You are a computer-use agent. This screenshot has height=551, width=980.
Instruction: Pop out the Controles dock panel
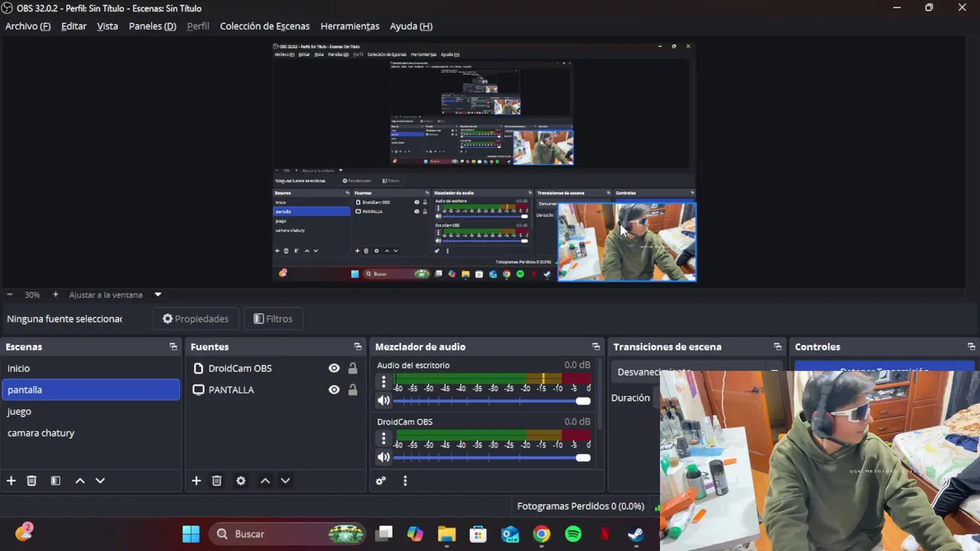(971, 347)
